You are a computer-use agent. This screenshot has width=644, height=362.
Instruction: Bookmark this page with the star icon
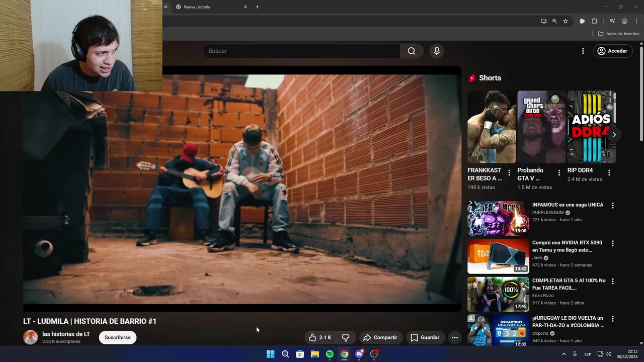566,21
